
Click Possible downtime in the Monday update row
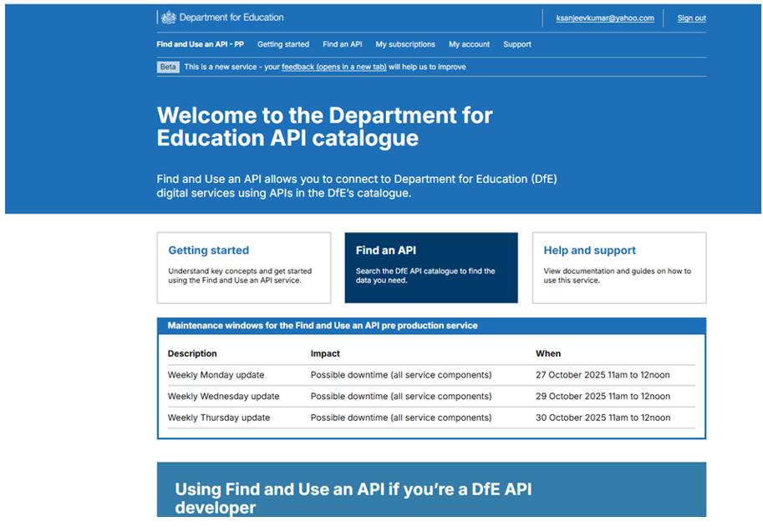[x=401, y=375]
